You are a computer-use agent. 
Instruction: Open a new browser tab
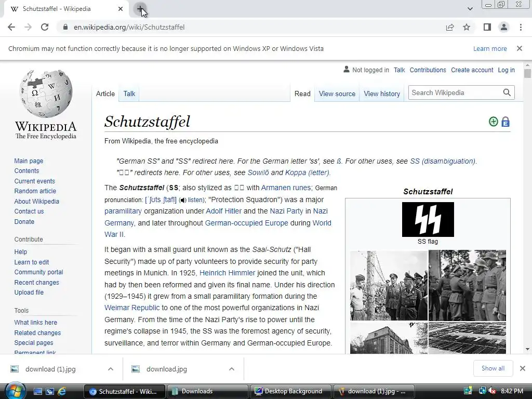coord(140,9)
